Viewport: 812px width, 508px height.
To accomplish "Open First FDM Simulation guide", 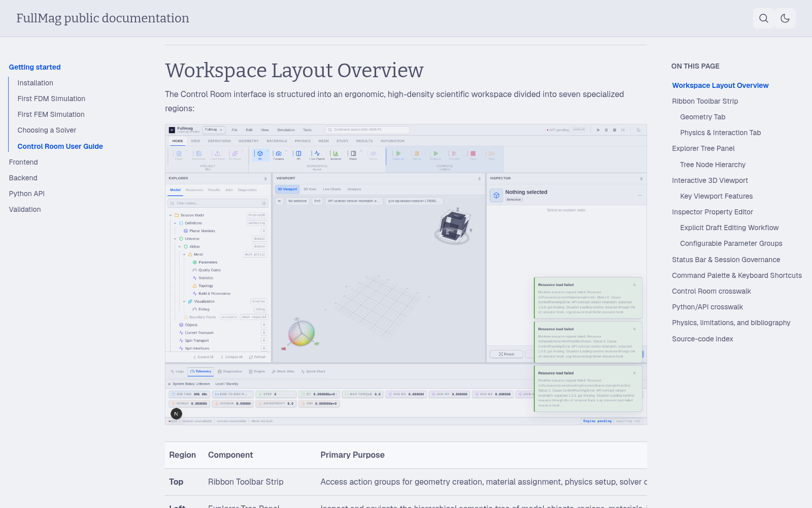I will [x=51, y=99].
